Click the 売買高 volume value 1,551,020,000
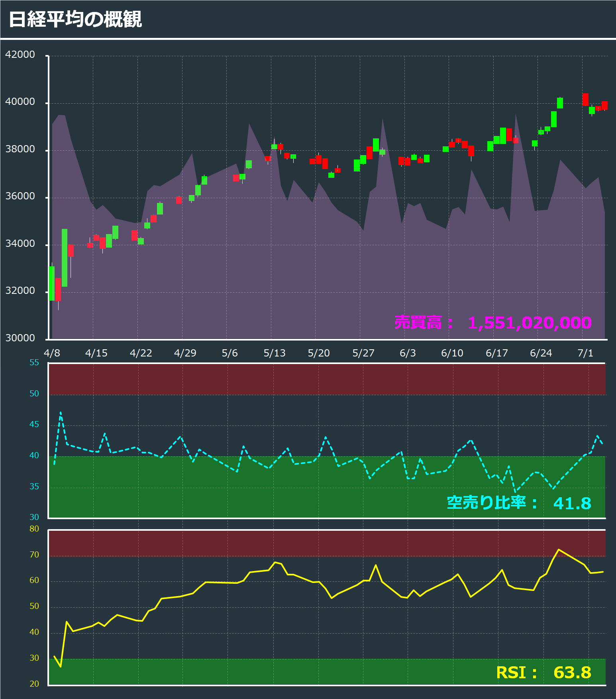 [x=530, y=323]
